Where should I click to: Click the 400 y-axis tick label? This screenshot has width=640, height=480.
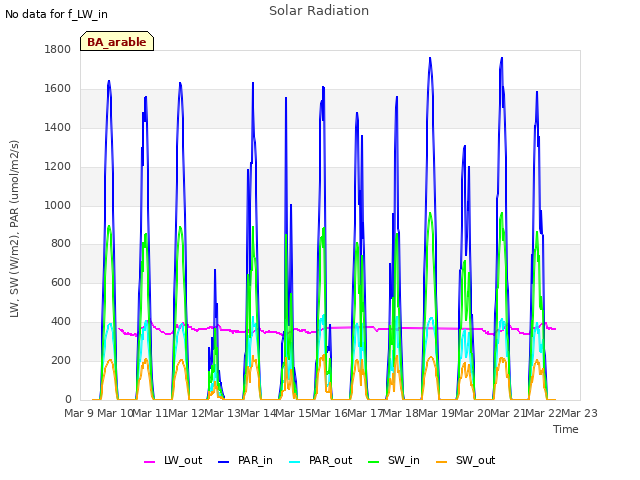[x=61, y=322]
